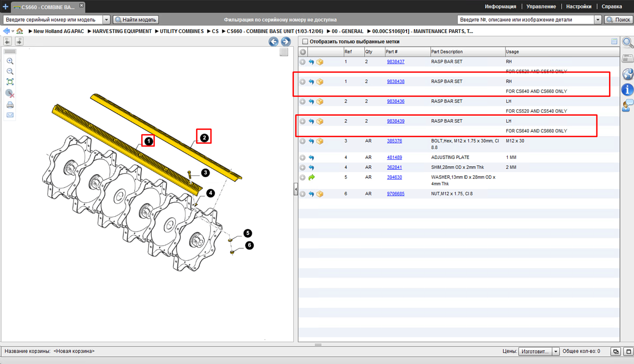The height and width of the screenshot is (364, 634).
Task: Zoom out on the parts diagram
Action: (x=10, y=71)
